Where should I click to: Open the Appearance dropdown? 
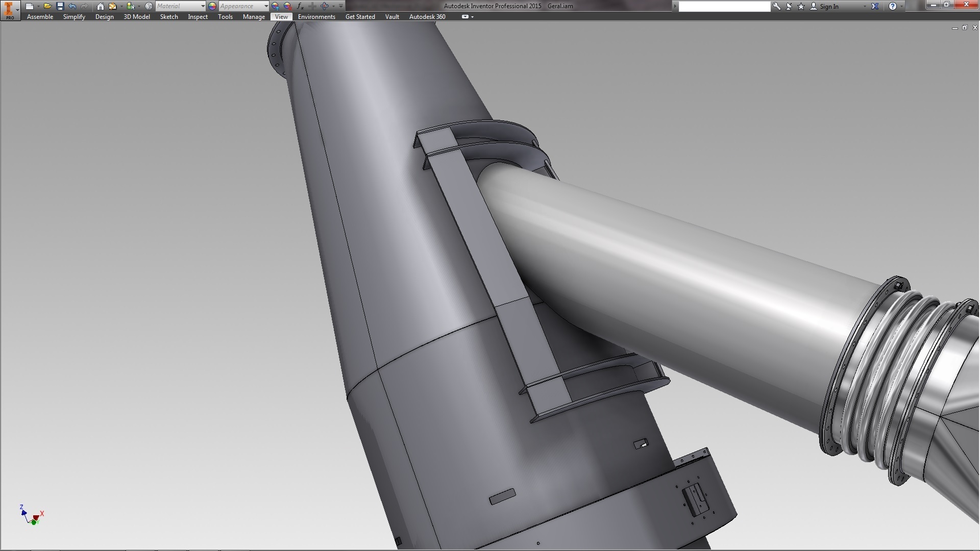point(266,6)
